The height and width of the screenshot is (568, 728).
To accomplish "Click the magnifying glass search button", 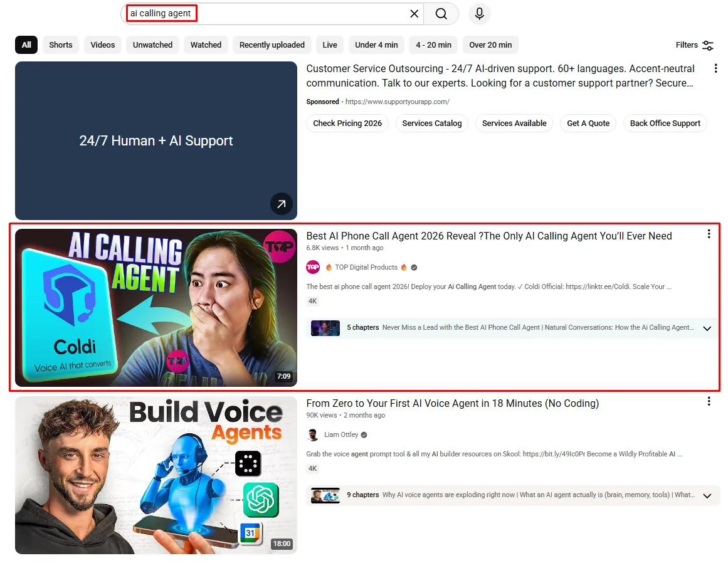I will coord(441,14).
